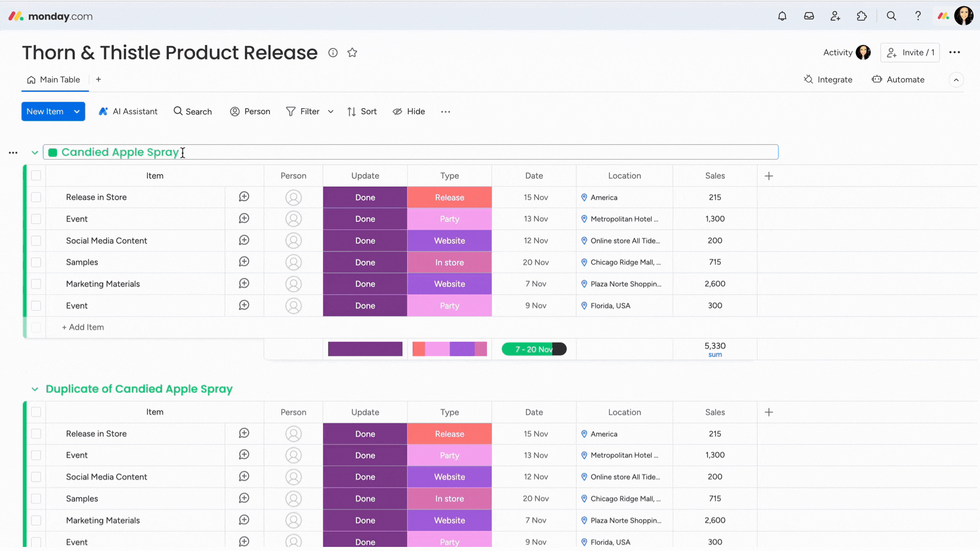Open the board options three-dot menu
The width and height of the screenshot is (980, 551).
pos(954,53)
